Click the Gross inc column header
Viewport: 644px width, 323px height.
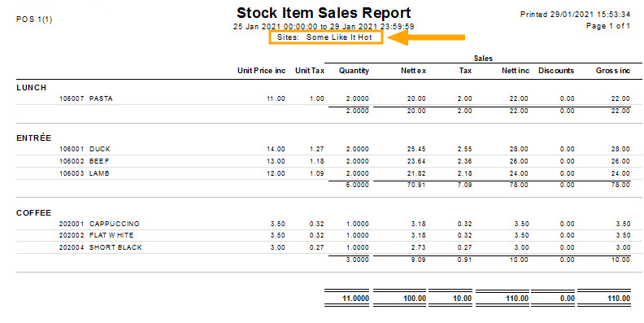613,71
